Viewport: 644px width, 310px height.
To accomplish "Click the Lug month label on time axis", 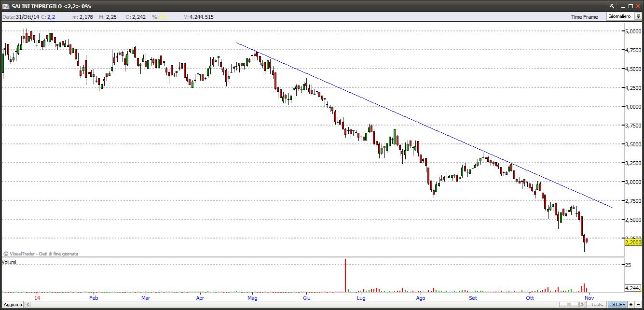I will pos(361,298).
